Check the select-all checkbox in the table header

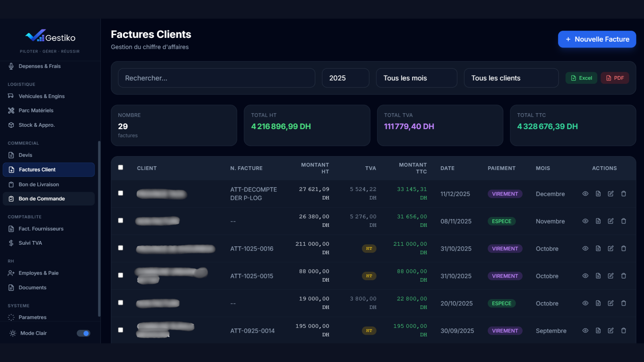point(121,167)
